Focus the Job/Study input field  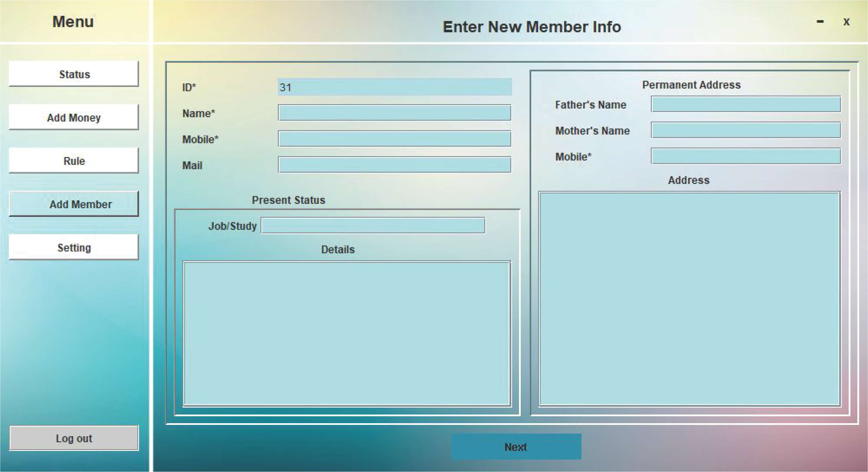[x=373, y=226]
